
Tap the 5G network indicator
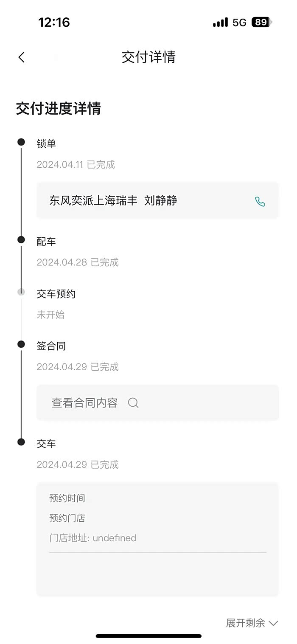[x=239, y=22]
